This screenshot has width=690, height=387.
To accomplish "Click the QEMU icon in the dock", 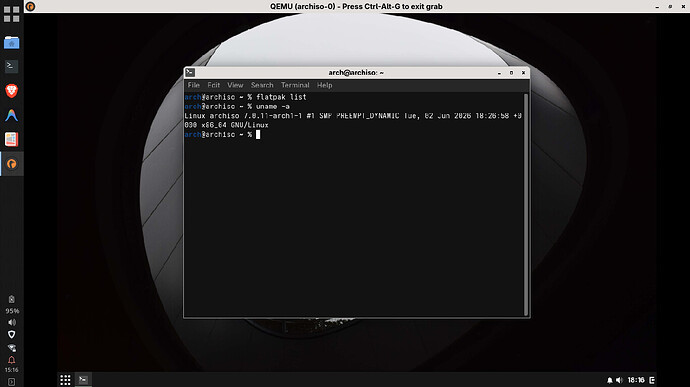I will [11, 164].
